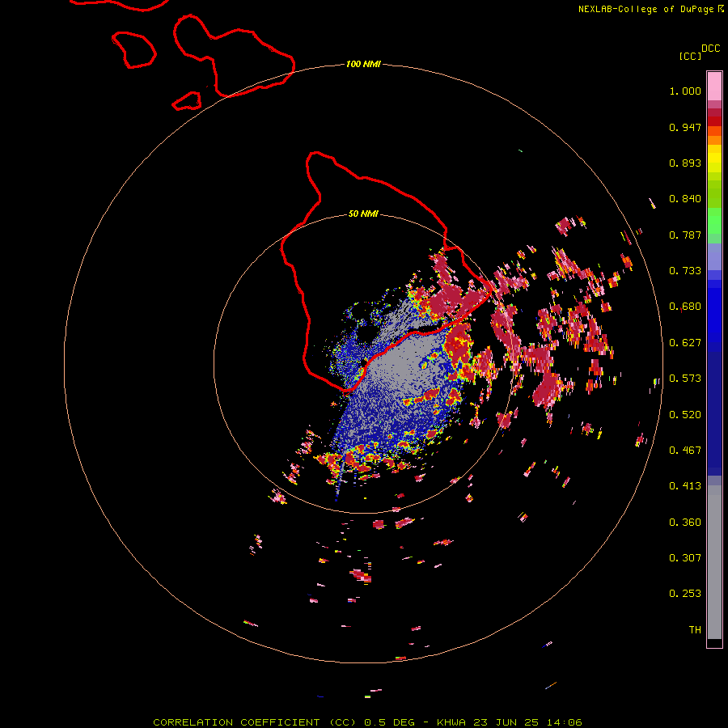Image resolution: width=728 pixels, height=728 pixels.
Task: Click the 0.947 color scale value
Action: pos(685,127)
